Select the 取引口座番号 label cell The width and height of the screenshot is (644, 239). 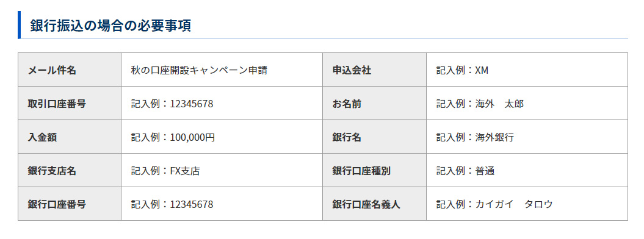[x=70, y=103]
